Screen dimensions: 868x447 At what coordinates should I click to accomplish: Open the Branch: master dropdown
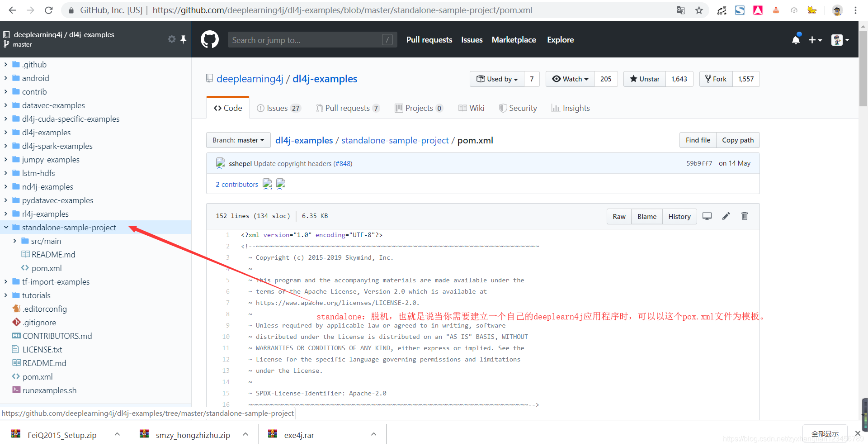point(238,140)
